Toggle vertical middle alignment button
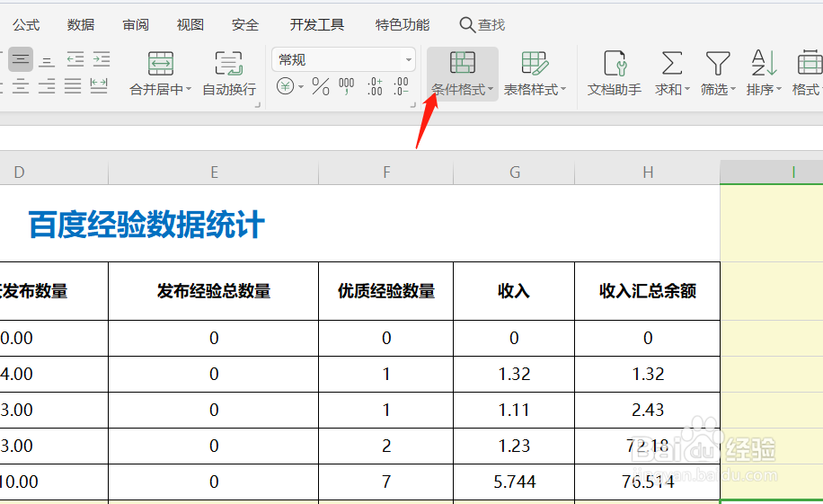Viewport: 823px width, 504px height. [21, 59]
